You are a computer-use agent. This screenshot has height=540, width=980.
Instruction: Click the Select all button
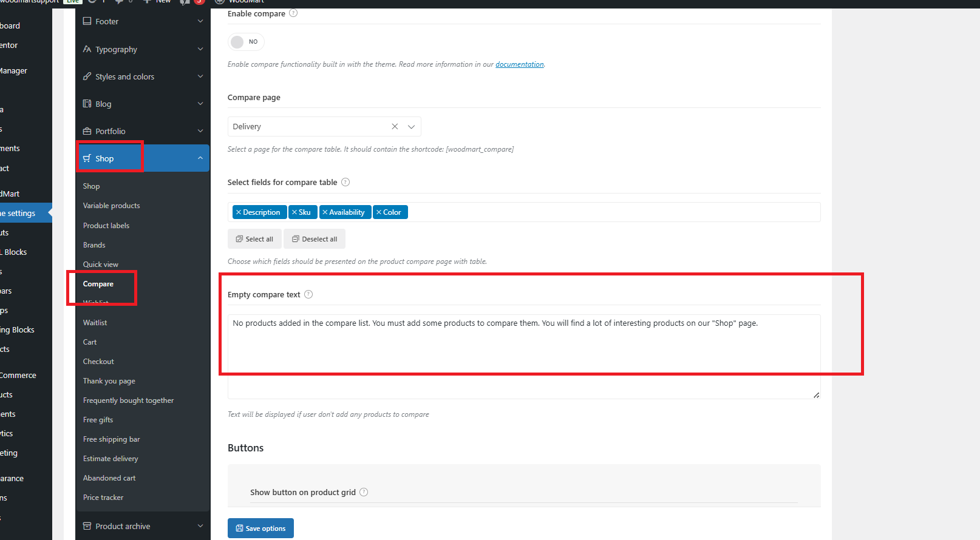point(254,239)
